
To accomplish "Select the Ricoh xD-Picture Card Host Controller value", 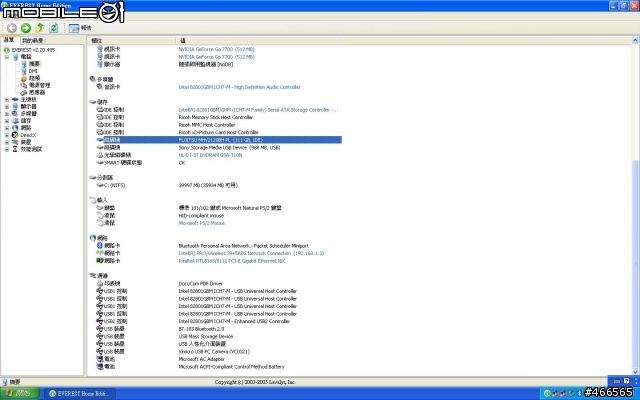I will 218,132.
